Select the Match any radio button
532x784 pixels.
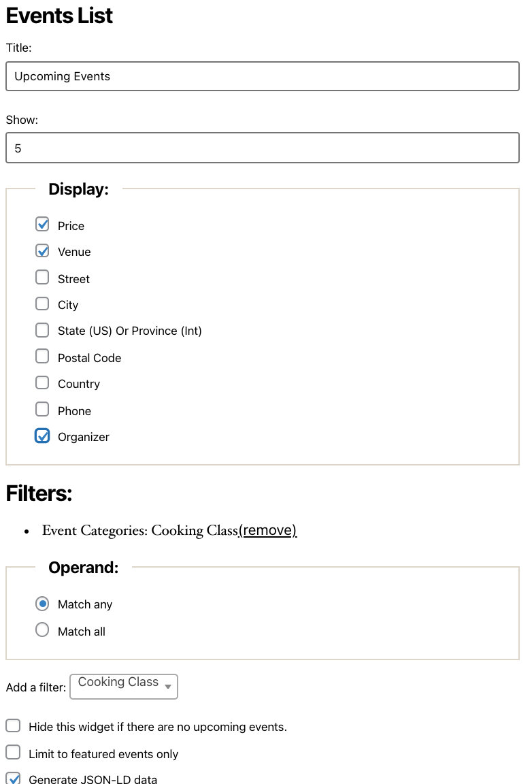(x=42, y=604)
